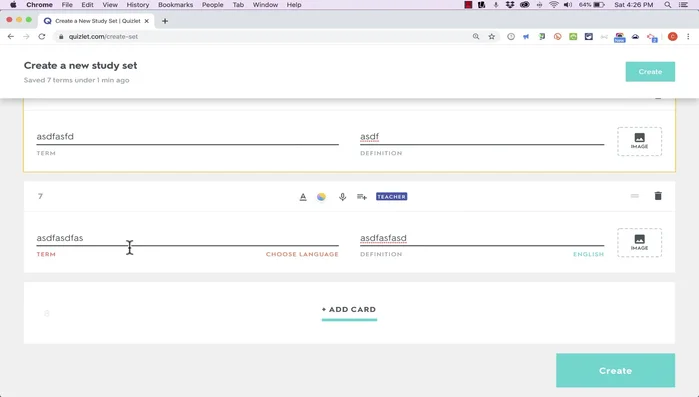Go back with the browser back arrow
This screenshot has width=699, height=397.
(x=11, y=37)
